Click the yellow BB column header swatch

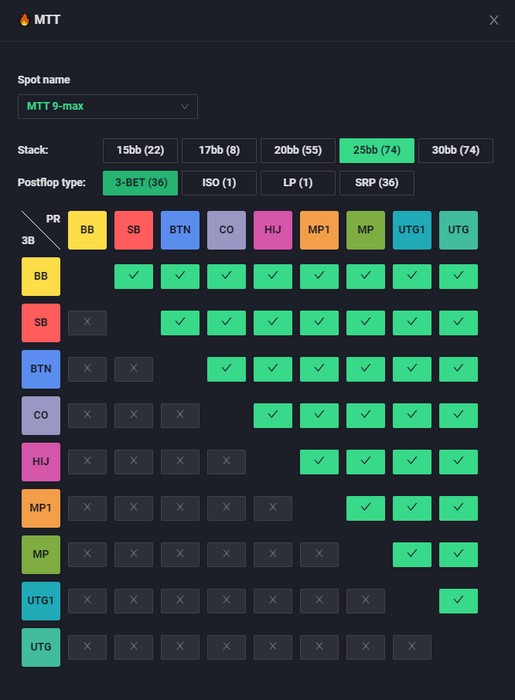87,230
